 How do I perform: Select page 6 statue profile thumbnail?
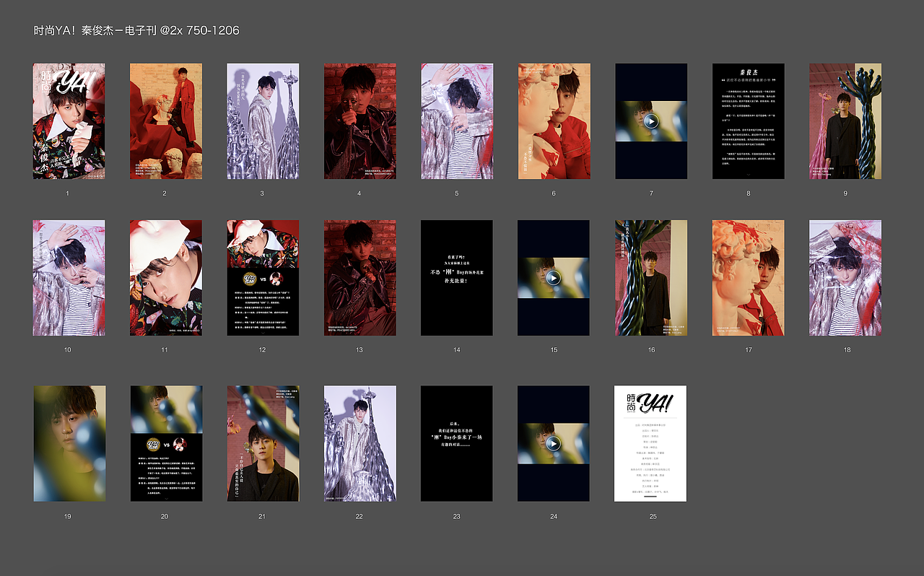554,121
